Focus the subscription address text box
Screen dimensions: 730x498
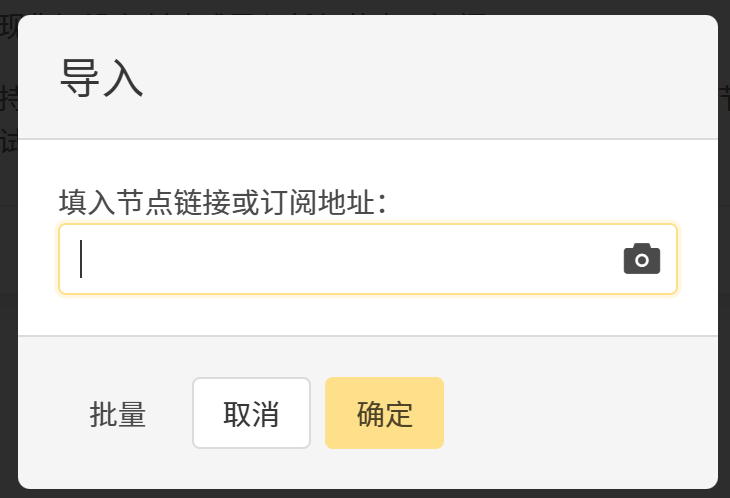340,259
